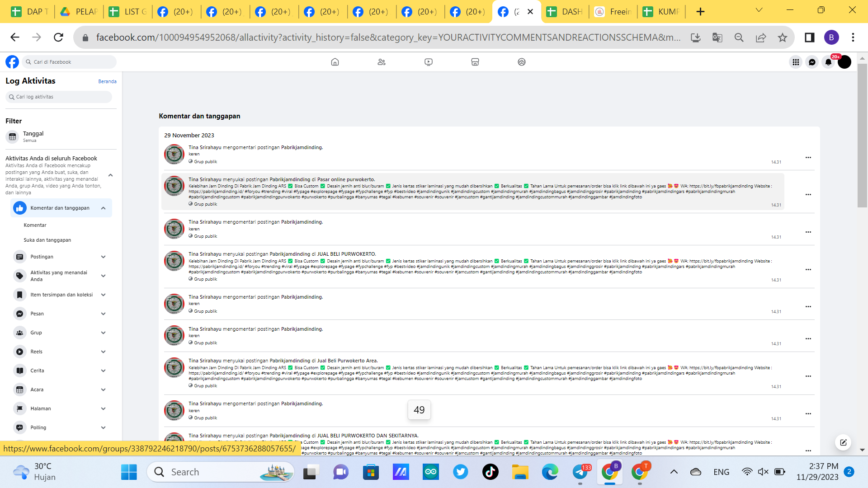Screen dimensions: 868x488
Task: Click the new message compose icon
Action: pyautogui.click(x=843, y=442)
